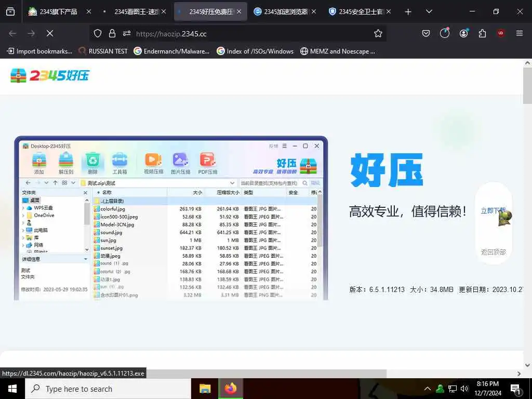Click the site padlock icon
532x399 pixels.
112,33
